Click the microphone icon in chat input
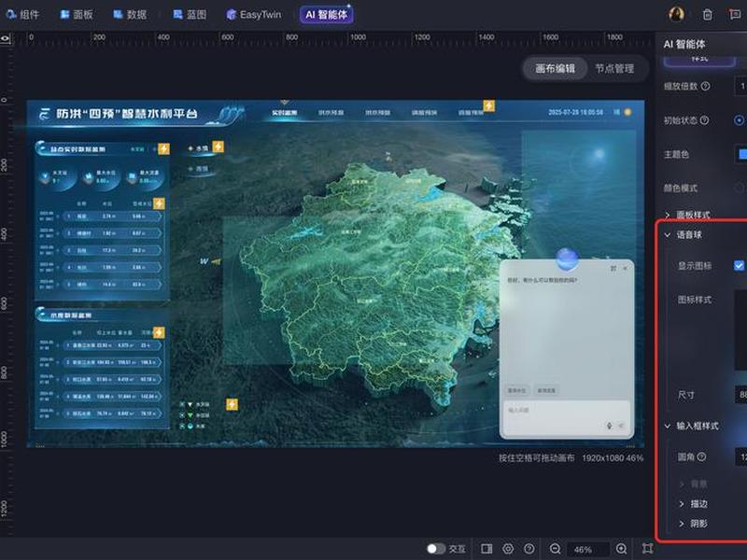 [x=609, y=426]
